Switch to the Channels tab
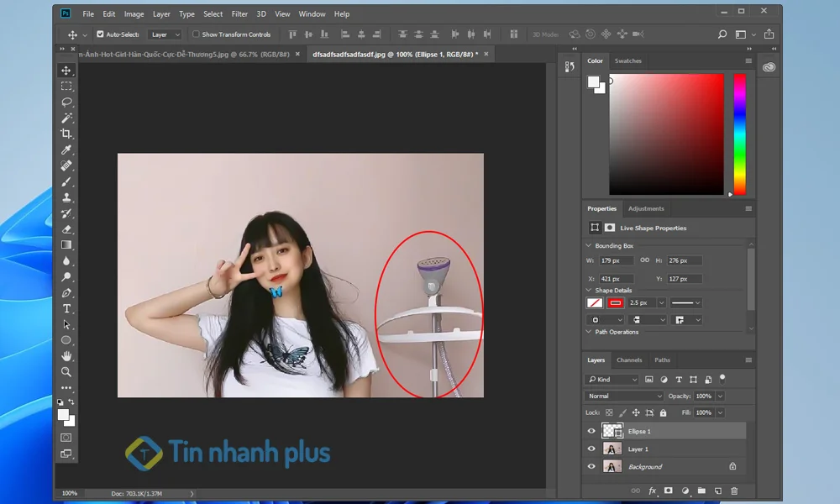Screen dimensions: 840x504 (630, 360)
